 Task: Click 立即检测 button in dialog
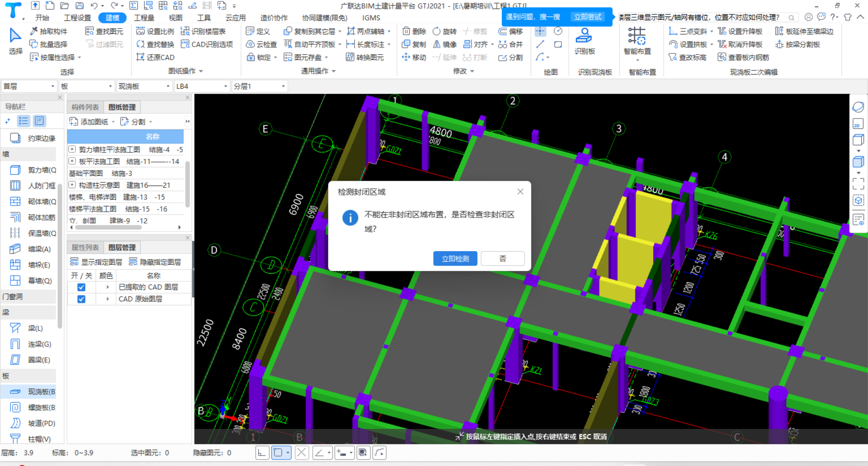pos(455,259)
